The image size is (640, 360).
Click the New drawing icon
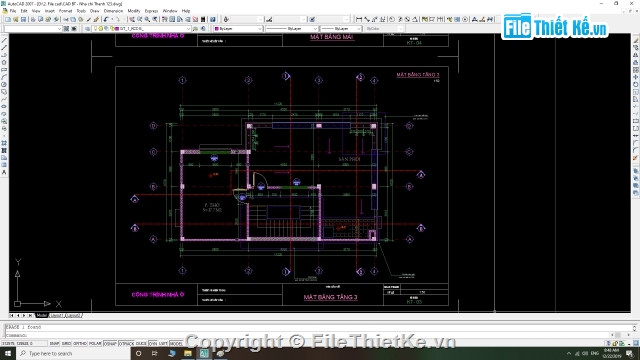tap(7, 19)
